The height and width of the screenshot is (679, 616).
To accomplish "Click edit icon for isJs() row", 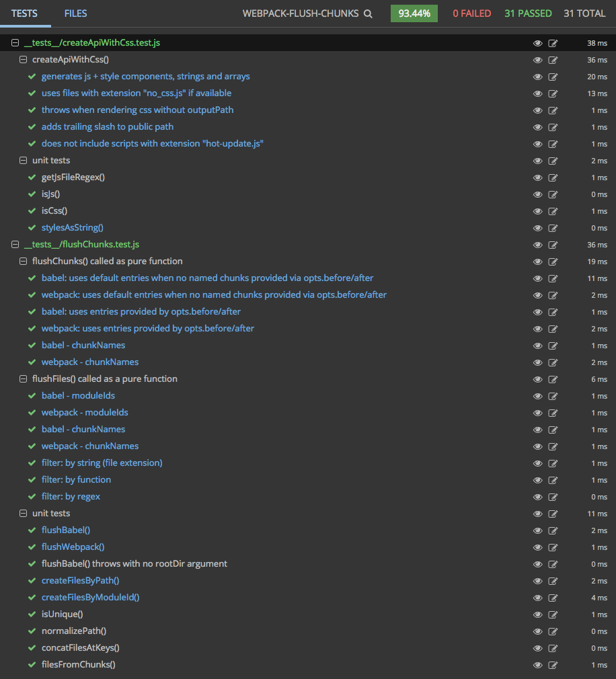I will click(553, 194).
